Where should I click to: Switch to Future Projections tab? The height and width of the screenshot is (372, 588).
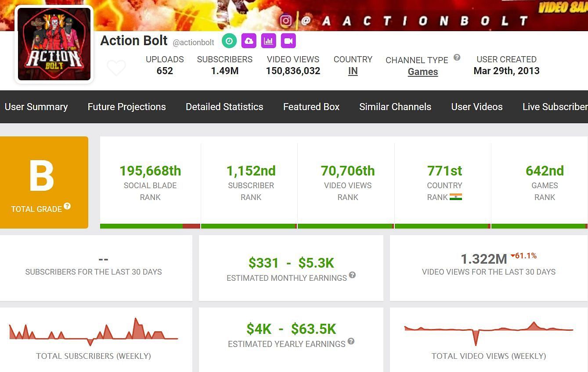[x=126, y=107]
